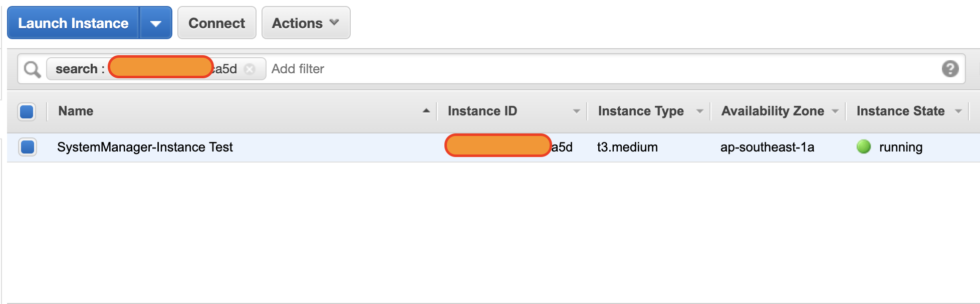The width and height of the screenshot is (980, 304).
Task: Open the Instance State column dropdown
Action: (x=958, y=111)
